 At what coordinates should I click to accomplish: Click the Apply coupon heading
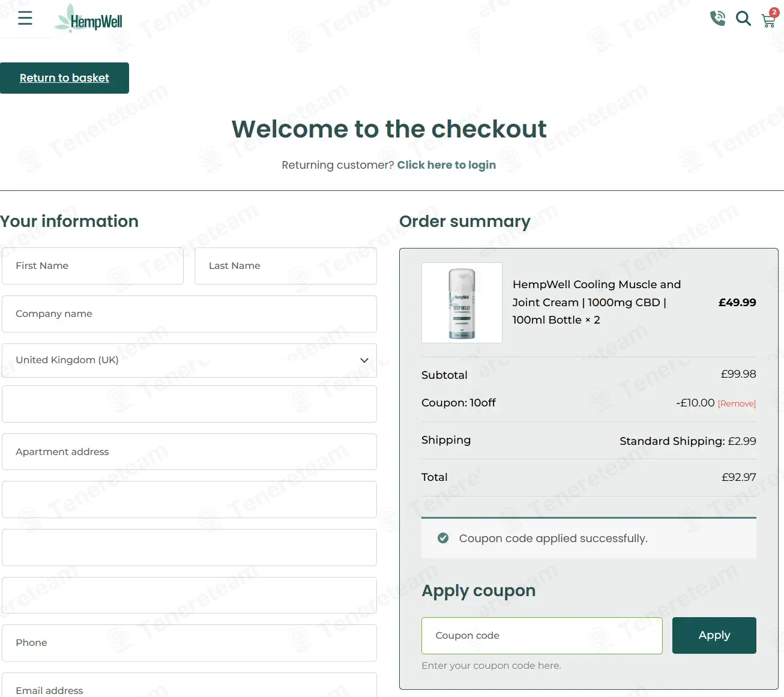[x=478, y=591]
